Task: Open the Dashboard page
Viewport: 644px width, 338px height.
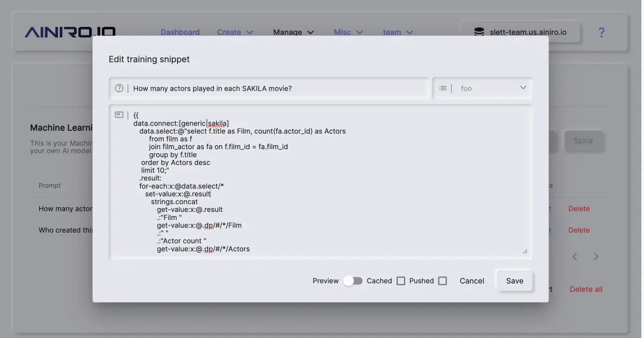Action: click(180, 32)
